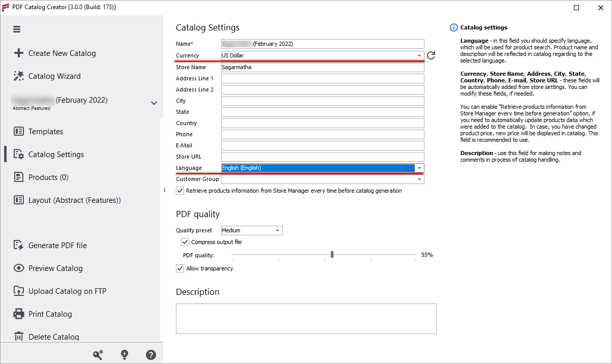This screenshot has width=612, height=364.
Task: Open Catalog Wizard via wand icon
Action: point(19,76)
